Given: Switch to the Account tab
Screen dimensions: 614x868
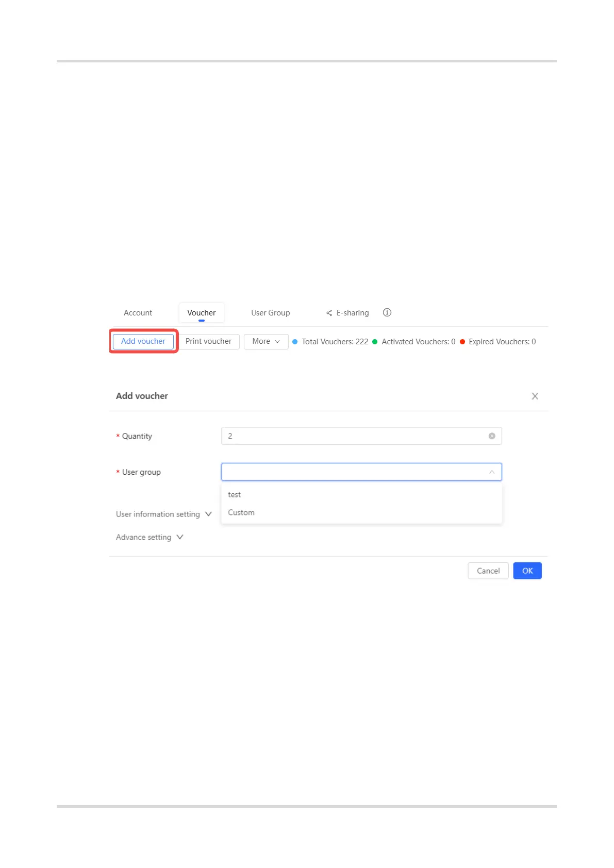Looking at the screenshot, I should (138, 313).
